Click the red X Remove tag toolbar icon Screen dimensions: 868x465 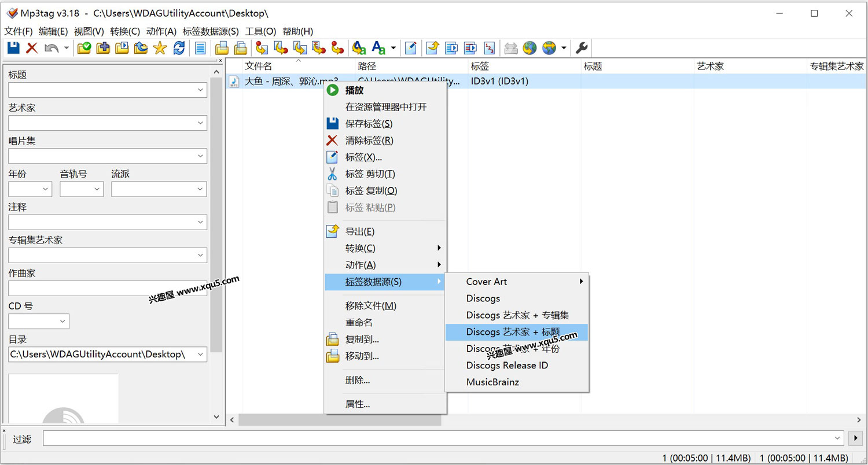pos(32,48)
